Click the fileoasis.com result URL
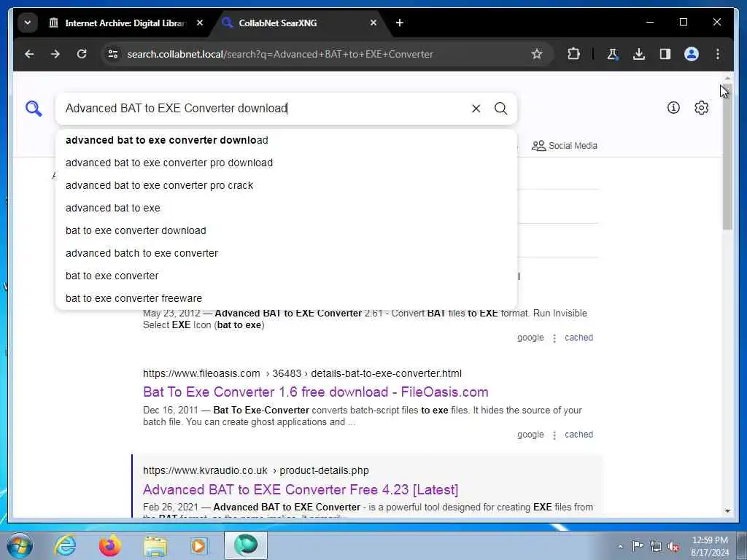747x560 pixels. [302, 373]
